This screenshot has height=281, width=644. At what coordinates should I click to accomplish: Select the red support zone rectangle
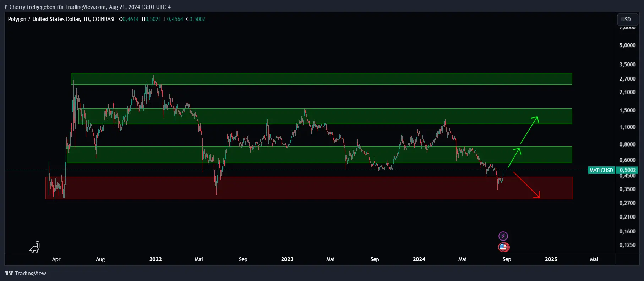click(309, 188)
